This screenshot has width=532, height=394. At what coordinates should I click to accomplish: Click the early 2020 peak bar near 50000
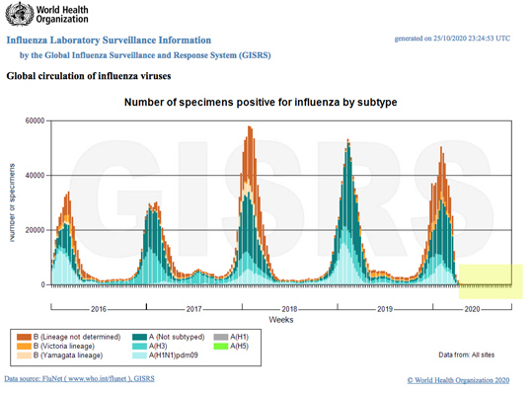tap(441, 215)
